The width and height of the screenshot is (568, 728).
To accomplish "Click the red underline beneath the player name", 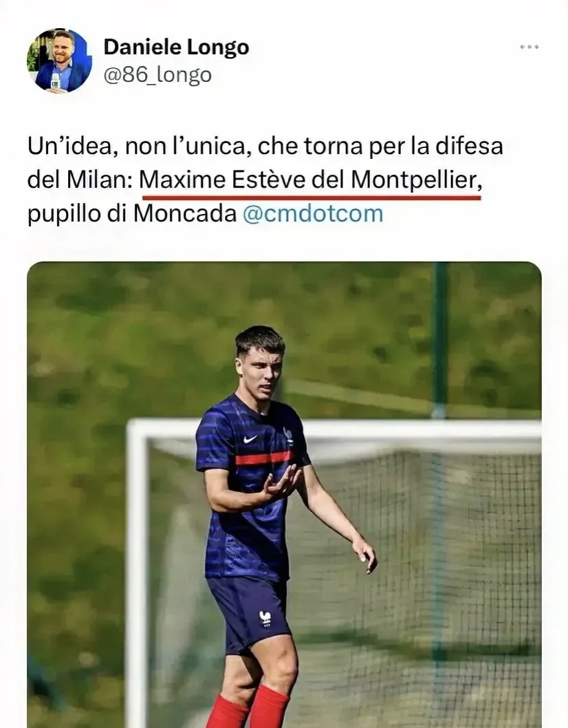I will click(x=310, y=197).
